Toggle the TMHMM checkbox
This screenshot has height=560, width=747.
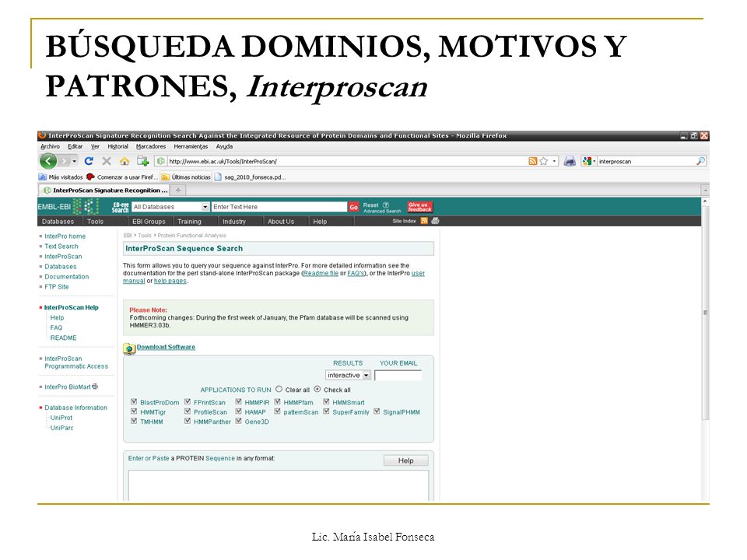point(134,421)
